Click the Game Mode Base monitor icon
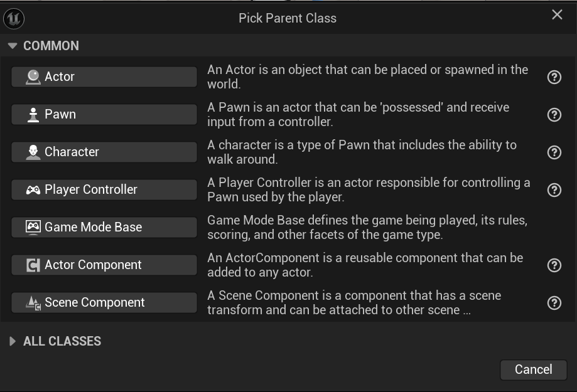This screenshot has height=392, width=577. click(33, 227)
